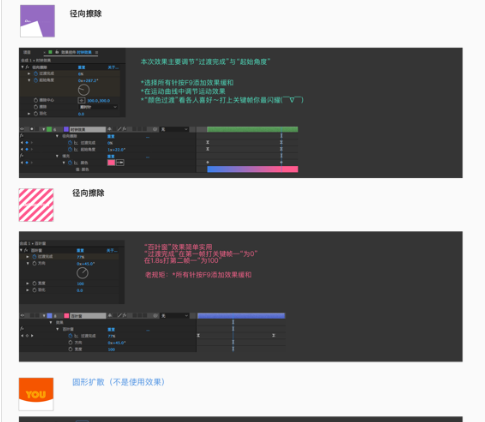This screenshot has width=485, height=422.
Task: Toggle the 羽化 stopwatch in the 径向擦除 effect controls
Action: pyautogui.click(x=36, y=114)
